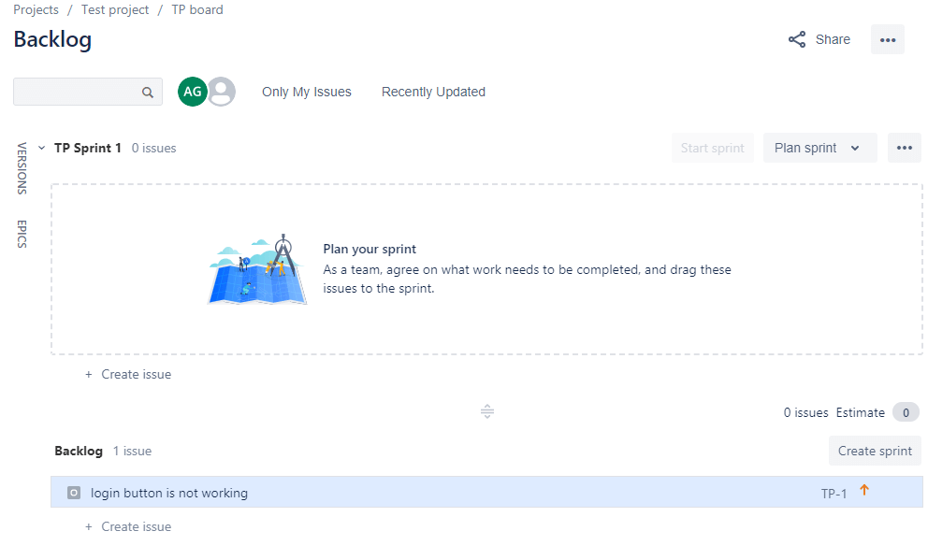Open TP board breadcrumb link
This screenshot has width=928, height=560.
[x=197, y=9]
